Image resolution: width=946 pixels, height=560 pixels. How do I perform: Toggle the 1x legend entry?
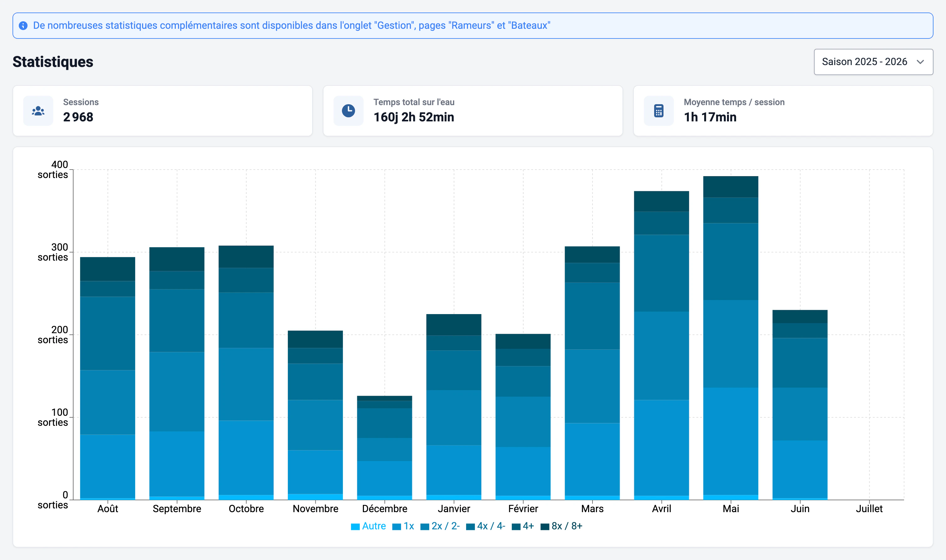coord(403,526)
